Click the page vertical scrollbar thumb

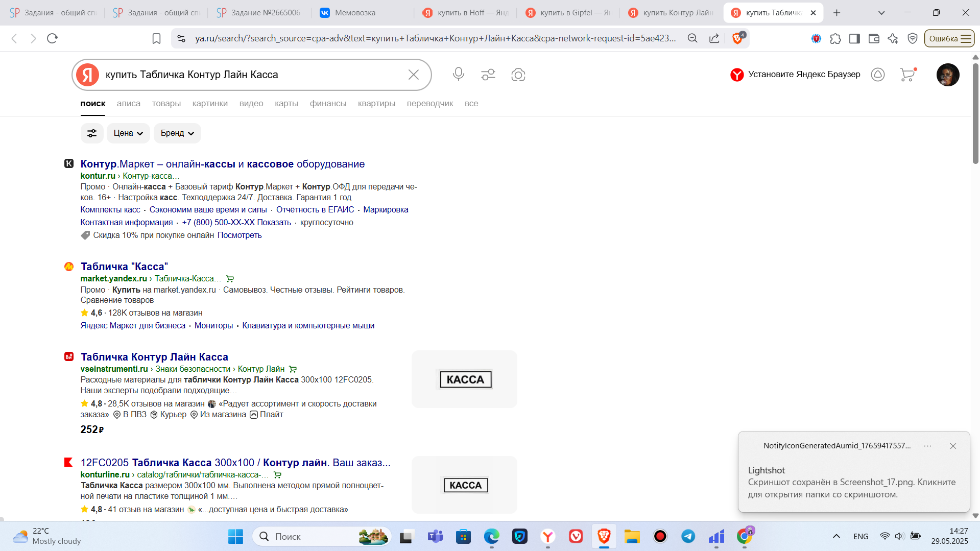[x=975, y=113]
